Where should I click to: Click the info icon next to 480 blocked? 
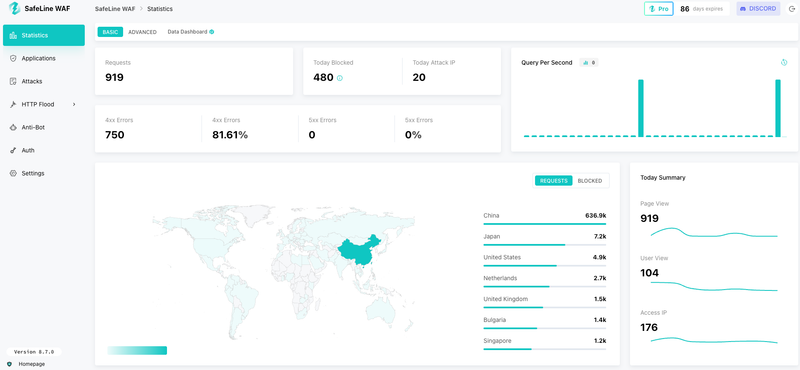click(x=340, y=78)
